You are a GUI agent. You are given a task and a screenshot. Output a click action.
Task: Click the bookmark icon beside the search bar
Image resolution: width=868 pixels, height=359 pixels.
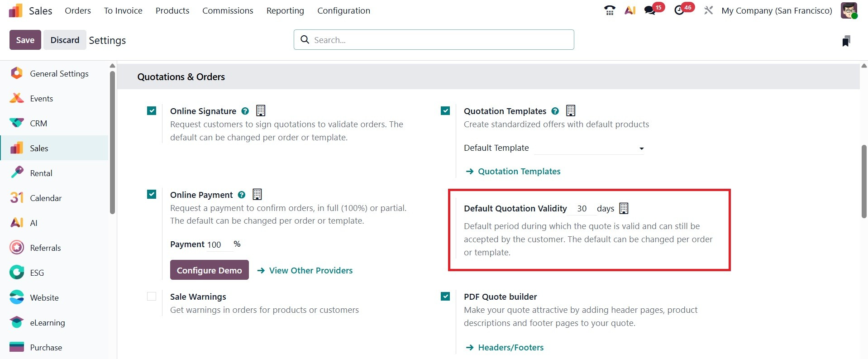pos(846,41)
